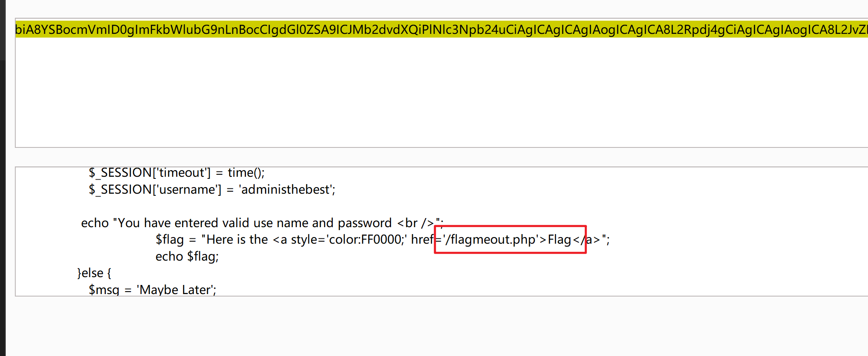Image resolution: width=868 pixels, height=356 pixels.
Task: Click the href attribute name
Action: tap(422, 240)
